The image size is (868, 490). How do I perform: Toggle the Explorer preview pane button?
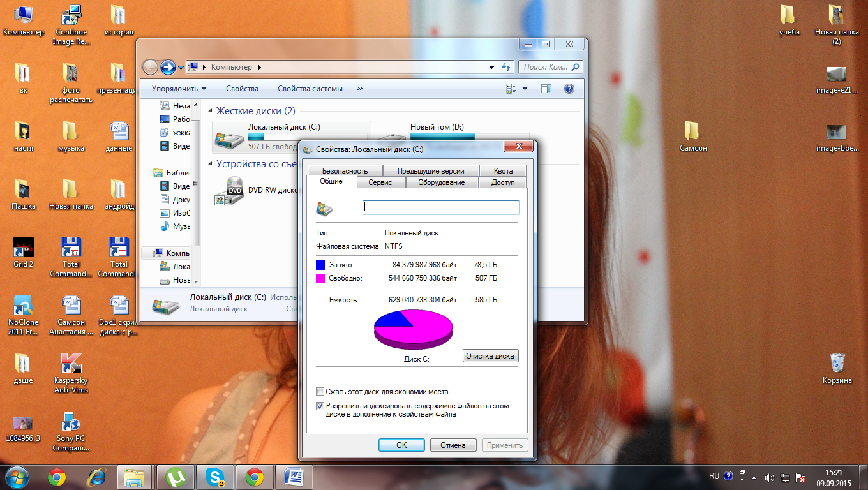(x=546, y=89)
